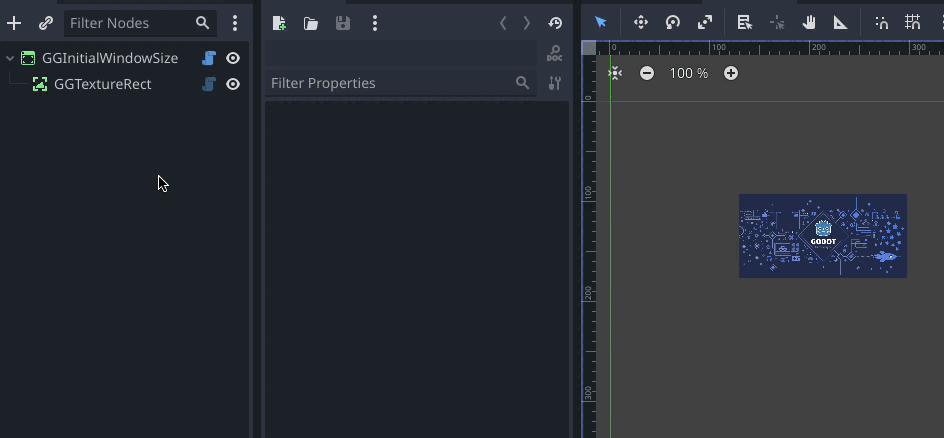944x438 pixels.
Task: Toggle visibility of GGInitialWindowSize
Action: click(233, 58)
